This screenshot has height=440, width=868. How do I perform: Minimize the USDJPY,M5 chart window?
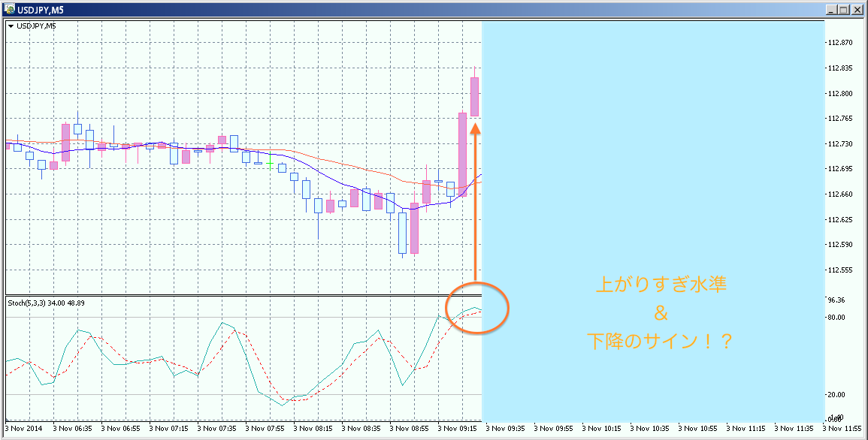831,10
